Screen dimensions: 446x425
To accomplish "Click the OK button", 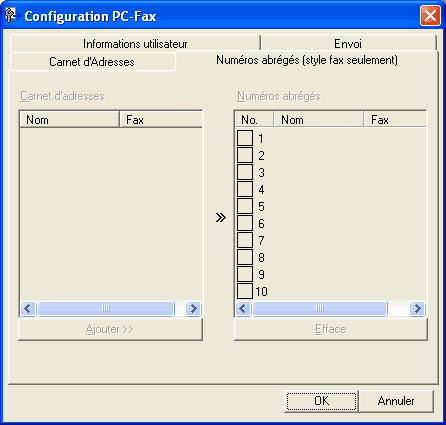I will click(321, 401).
